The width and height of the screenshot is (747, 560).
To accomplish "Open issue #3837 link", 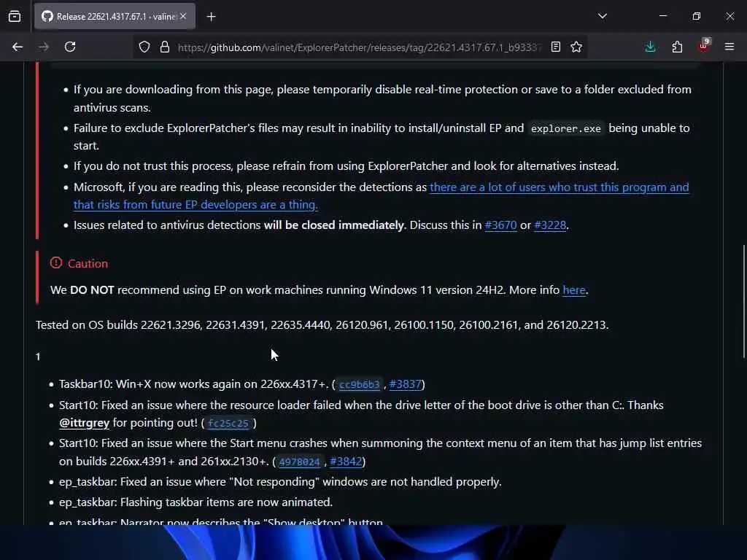I will [x=406, y=384].
